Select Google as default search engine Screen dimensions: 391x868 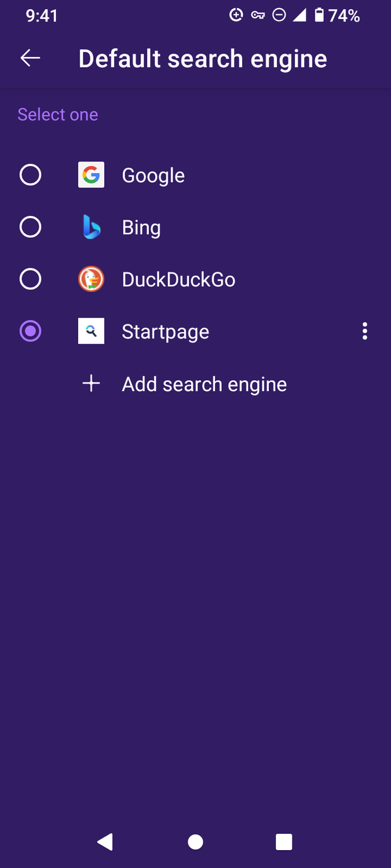pos(30,175)
